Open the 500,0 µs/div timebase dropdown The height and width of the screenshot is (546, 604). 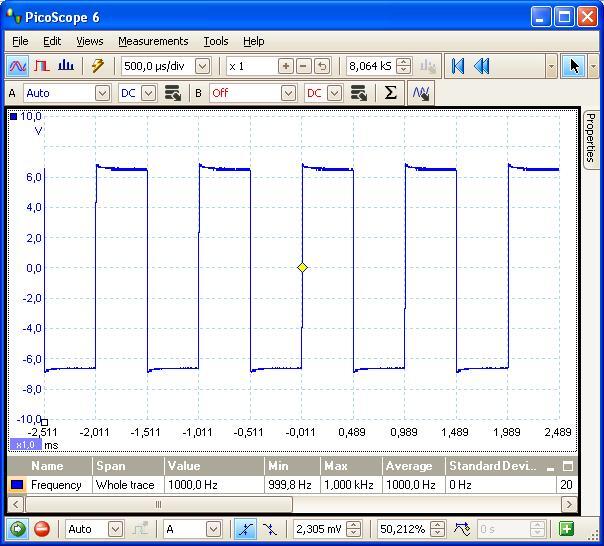coord(203,66)
